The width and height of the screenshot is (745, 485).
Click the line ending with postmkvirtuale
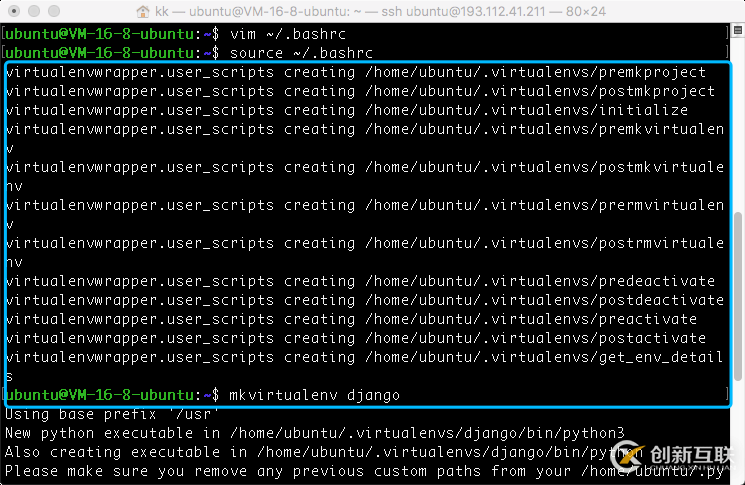click(365, 167)
